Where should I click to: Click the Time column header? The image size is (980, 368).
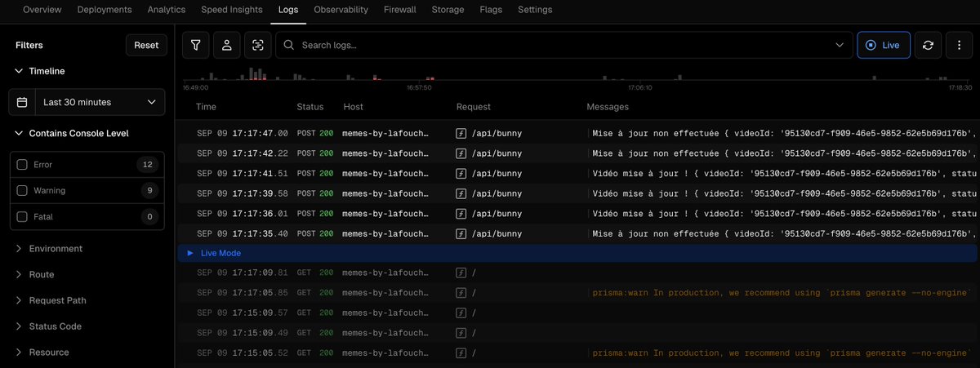[x=207, y=107]
